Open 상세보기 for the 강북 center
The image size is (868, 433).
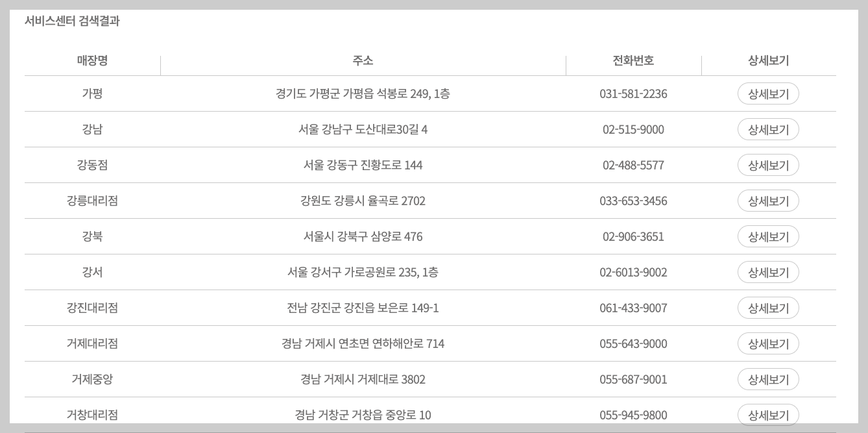coord(768,236)
